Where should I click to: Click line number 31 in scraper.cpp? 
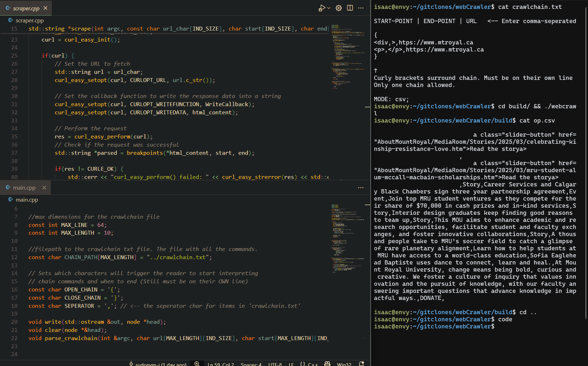pos(14,104)
